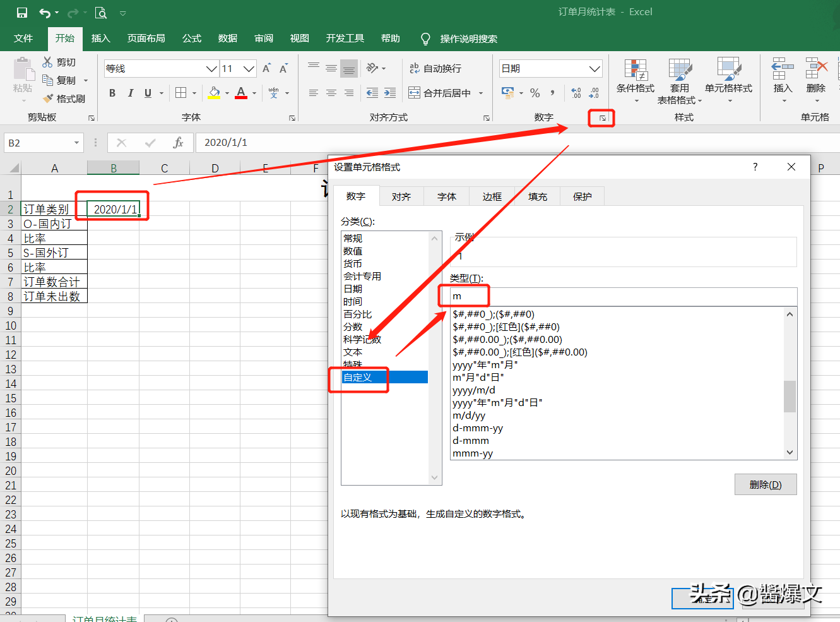Screen dimensions: 840x622
Task: Click the Borders icon
Action: coord(180,93)
